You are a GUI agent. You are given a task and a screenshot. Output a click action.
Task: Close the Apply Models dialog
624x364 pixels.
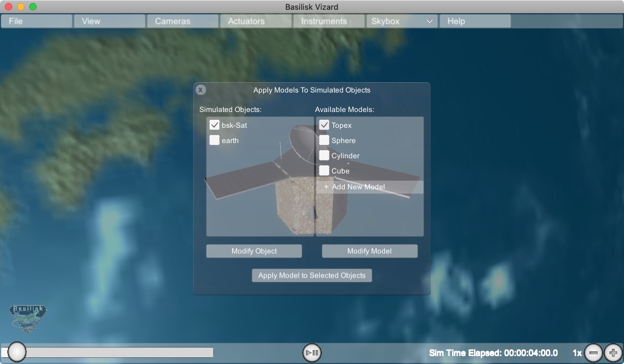click(x=200, y=90)
